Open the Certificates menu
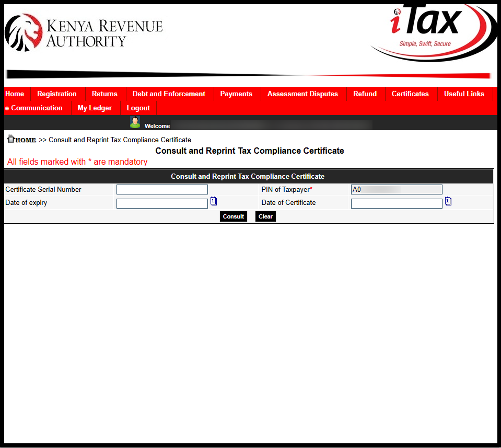 (410, 94)
